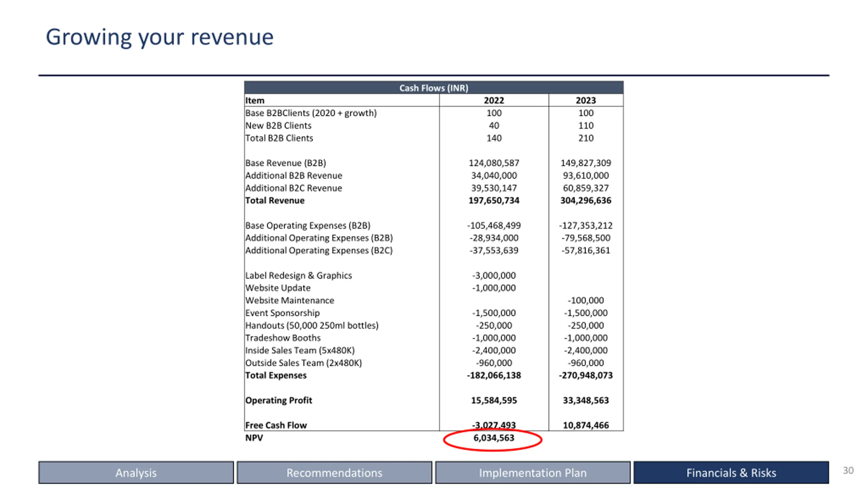Click the 2022 Operating Profit value 15,584,595
Image resolution: width=868 pixels, height=488 pixels.
click(494, 400)
